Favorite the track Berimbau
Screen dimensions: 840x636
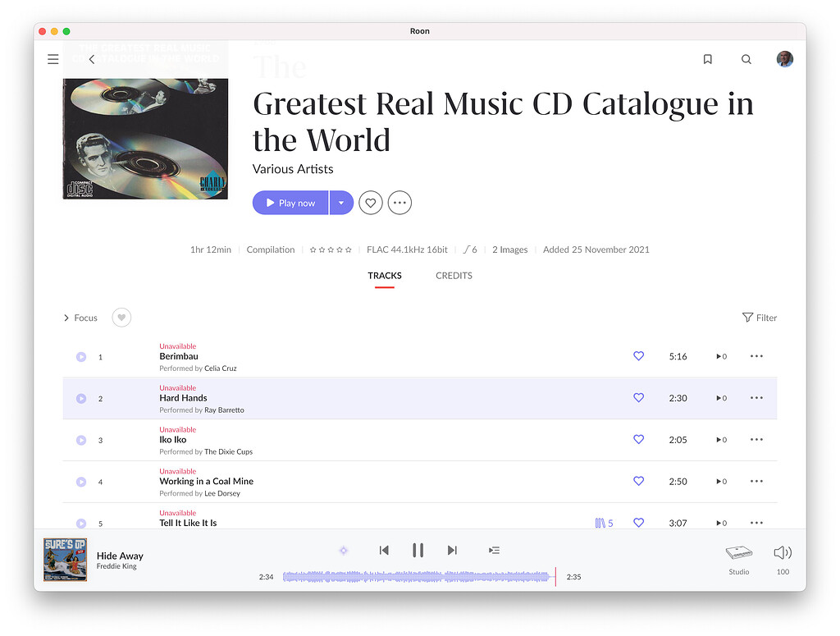638,356
